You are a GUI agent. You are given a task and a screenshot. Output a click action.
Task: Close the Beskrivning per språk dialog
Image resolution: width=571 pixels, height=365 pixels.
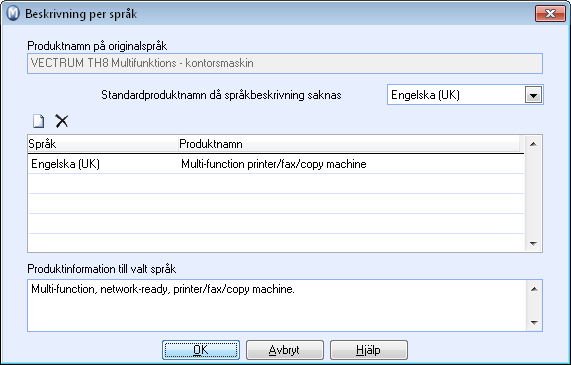pos(550,14)
